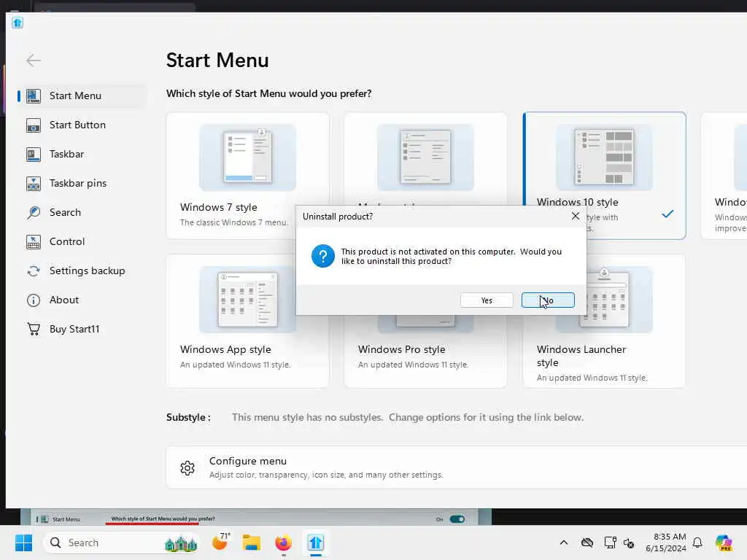The image size is (747, 560).
Task: Click the blue question mark dialog icon
Action: 323,256
